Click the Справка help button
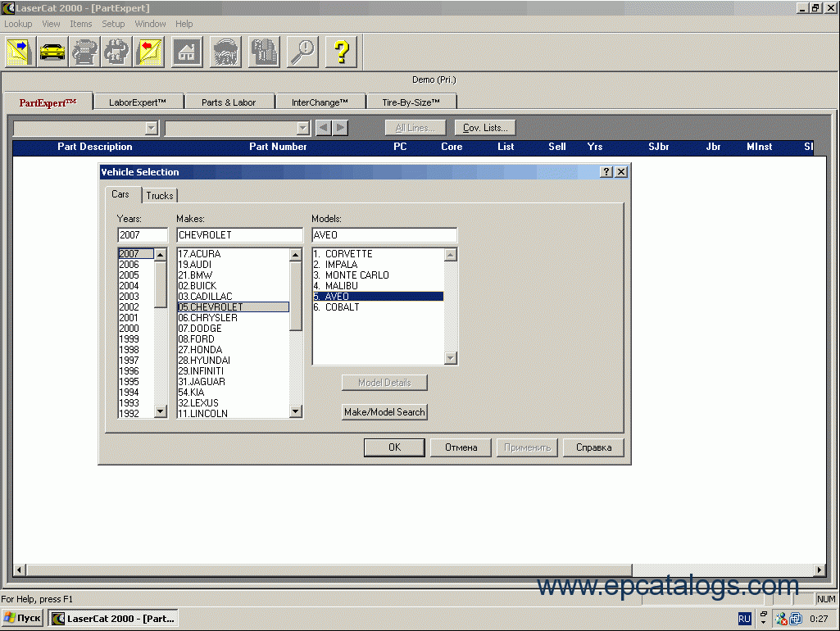Screen dimensions: 840x631 [593, 447]
